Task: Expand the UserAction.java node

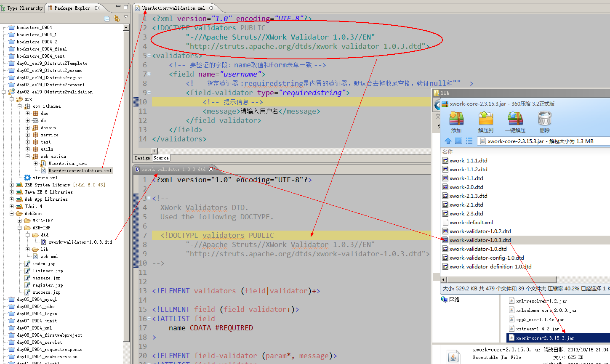Action: (36, 164)
